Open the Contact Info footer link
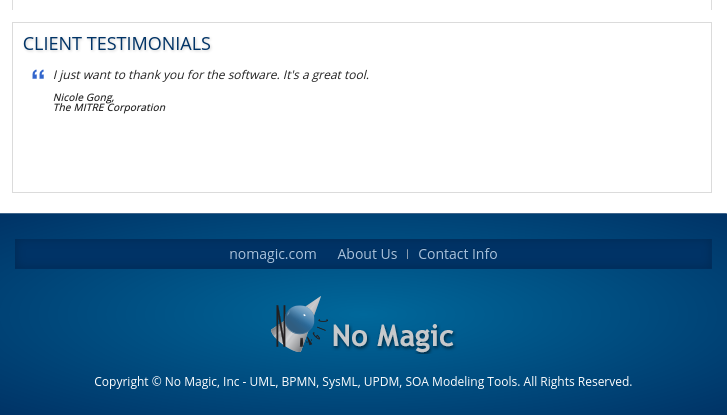The image size is (727, 415). 458,254
